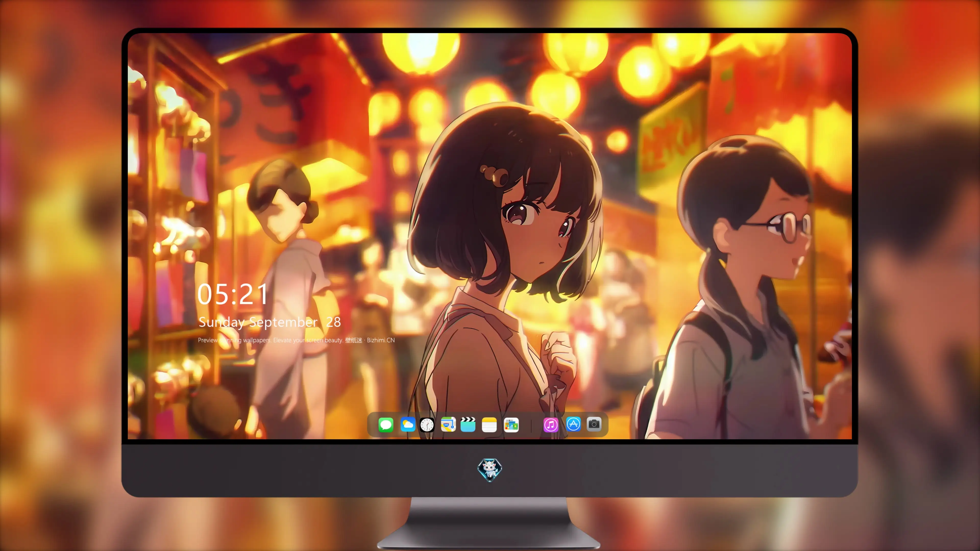980x551 pixels.
Task: Open the Videos clapperboard app in the dock
Action: [x=468, y=424]
